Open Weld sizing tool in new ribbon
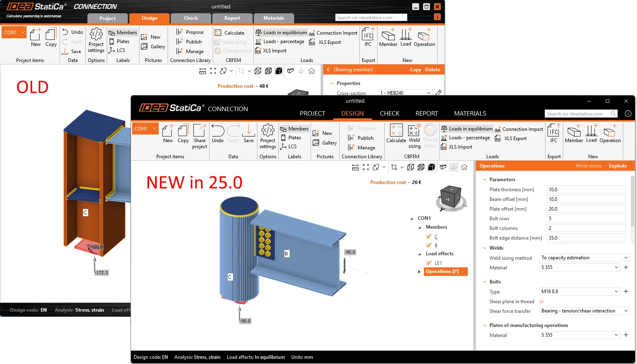The image size is (637, 364). pyautogui.click(x=414, y=136)
